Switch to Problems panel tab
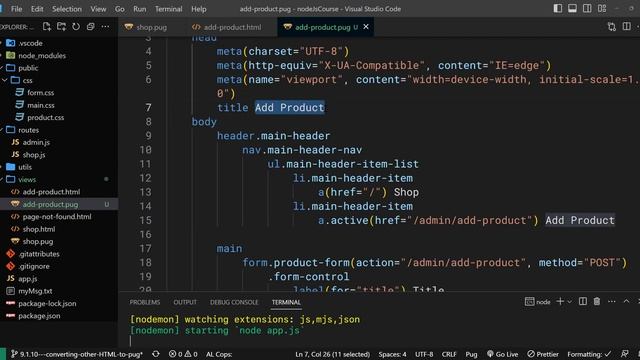Image resolution: width=640 pixels, height=360 pixels. pyautogui.click(x=145, y=302)
